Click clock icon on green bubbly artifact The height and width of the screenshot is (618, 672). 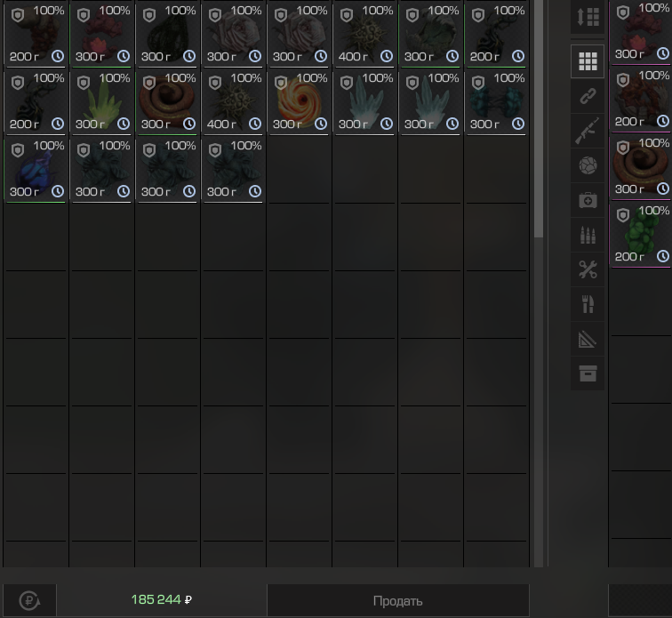(x=663, y=256)
